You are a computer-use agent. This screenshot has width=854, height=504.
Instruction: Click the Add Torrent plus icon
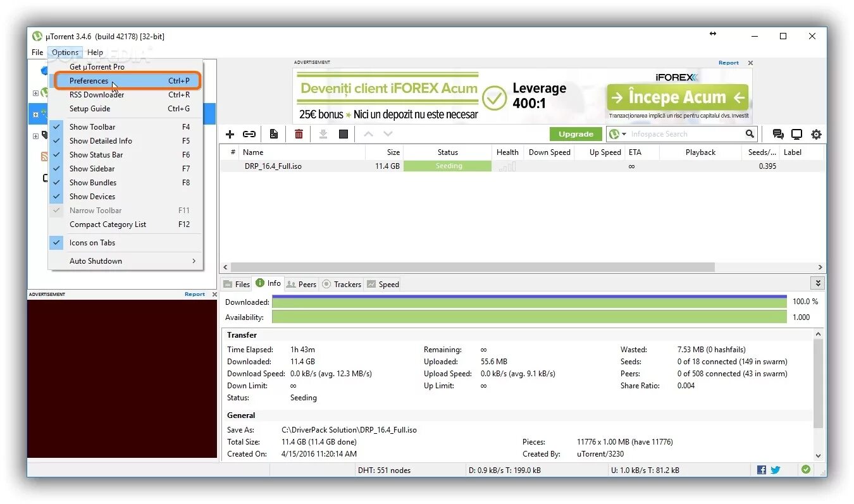(230, 134)
